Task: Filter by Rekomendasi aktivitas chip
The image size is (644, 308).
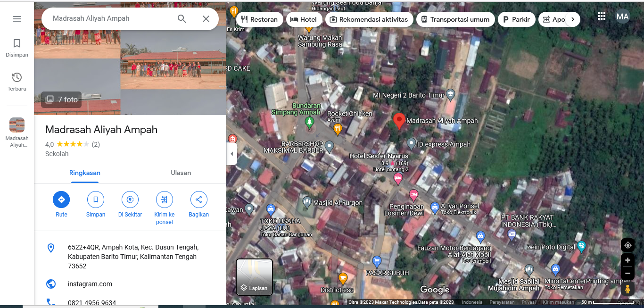Action: (x=369, y=19)
